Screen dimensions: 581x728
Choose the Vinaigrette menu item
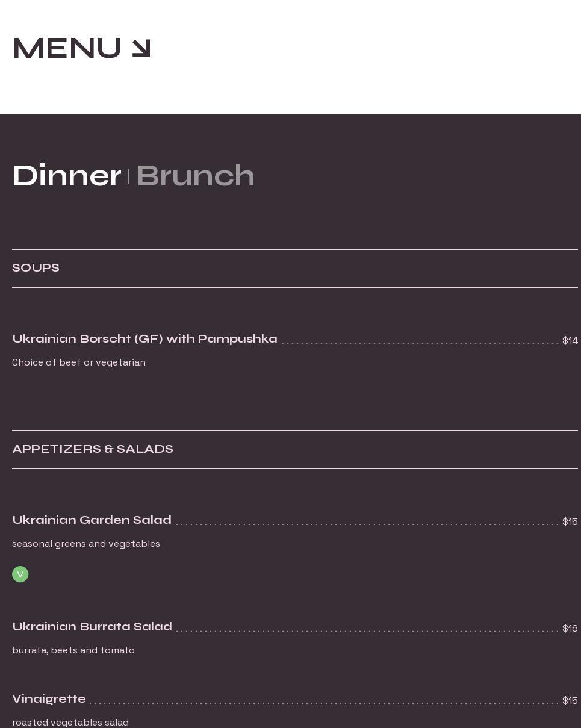pyautogui.click(x=49, y=699)
